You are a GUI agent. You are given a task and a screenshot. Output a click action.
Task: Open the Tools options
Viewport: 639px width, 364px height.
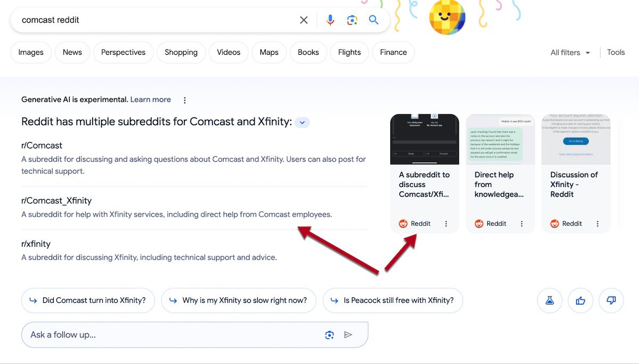point(616,52)
